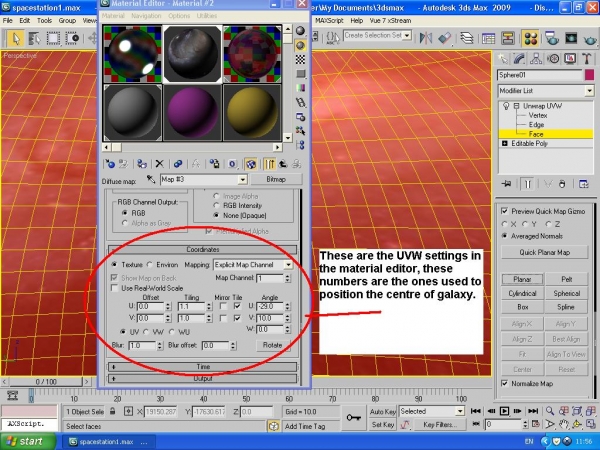Click Pin Stack icon below modifier list

pyautogui.click(x=507, y=184)
